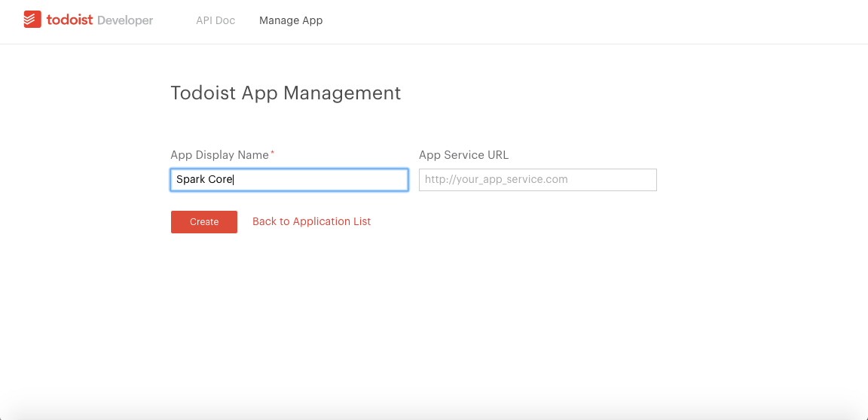Click the word "Todoist" in page heading
Screen dimensions: 868x420
click(203, 93)
